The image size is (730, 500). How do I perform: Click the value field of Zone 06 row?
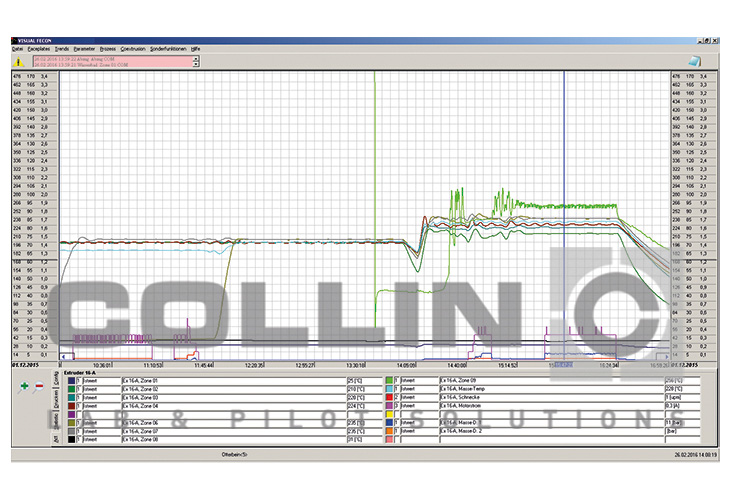click(364, 423)
